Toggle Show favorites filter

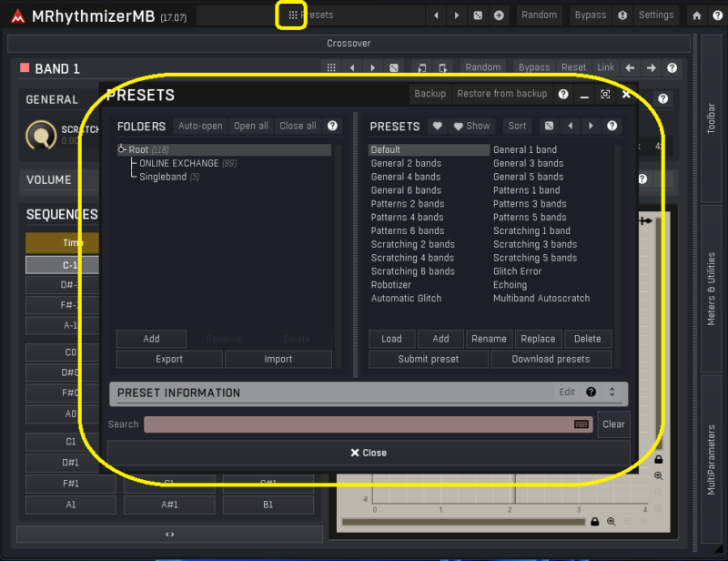(471, 127)
